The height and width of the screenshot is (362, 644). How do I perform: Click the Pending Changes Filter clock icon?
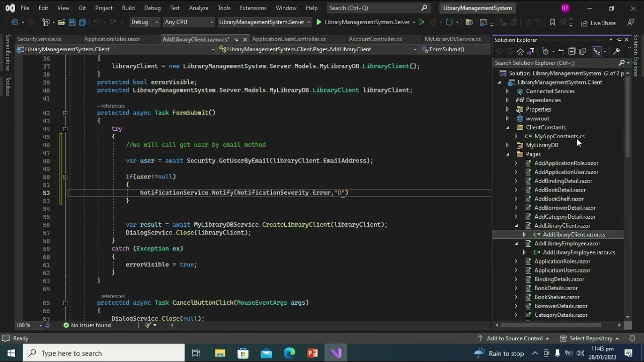[545, 51]
